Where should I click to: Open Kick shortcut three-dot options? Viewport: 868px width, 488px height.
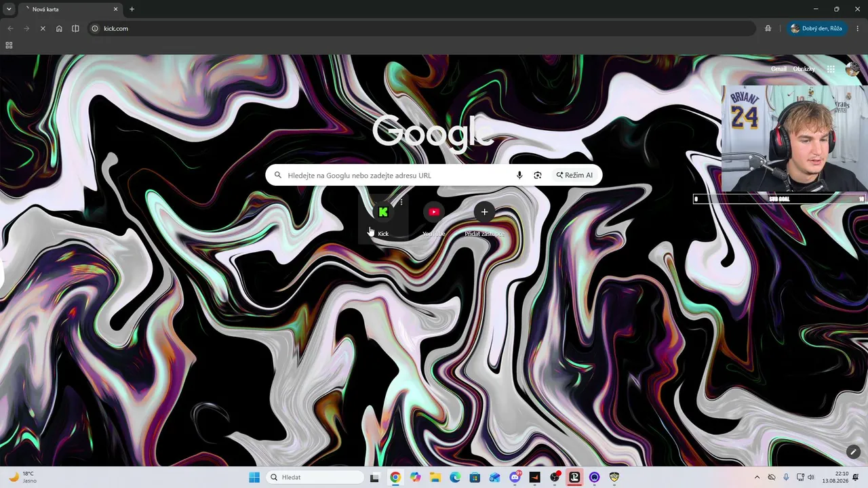pyautogui.click(x=401, y=202)
